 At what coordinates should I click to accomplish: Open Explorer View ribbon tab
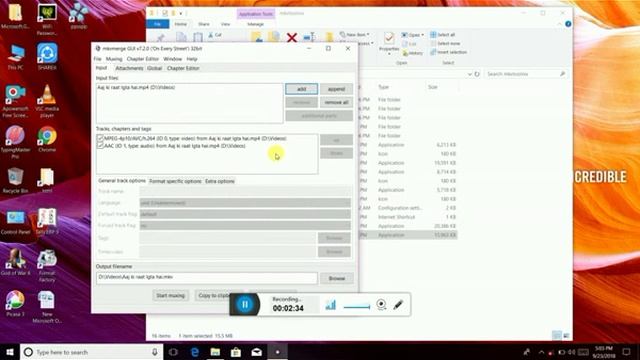click(x=225, y=24)
